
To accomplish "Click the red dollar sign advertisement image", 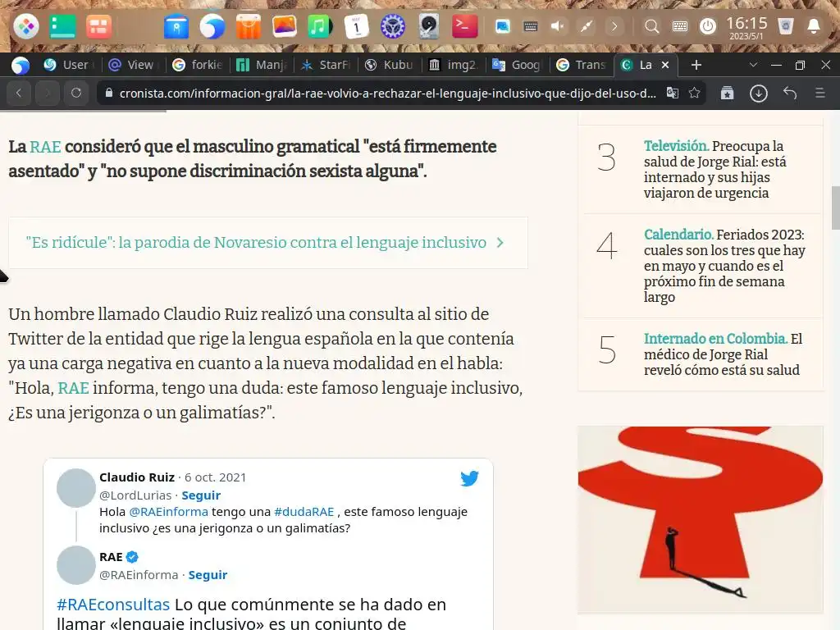I will [x=701, y=519].
